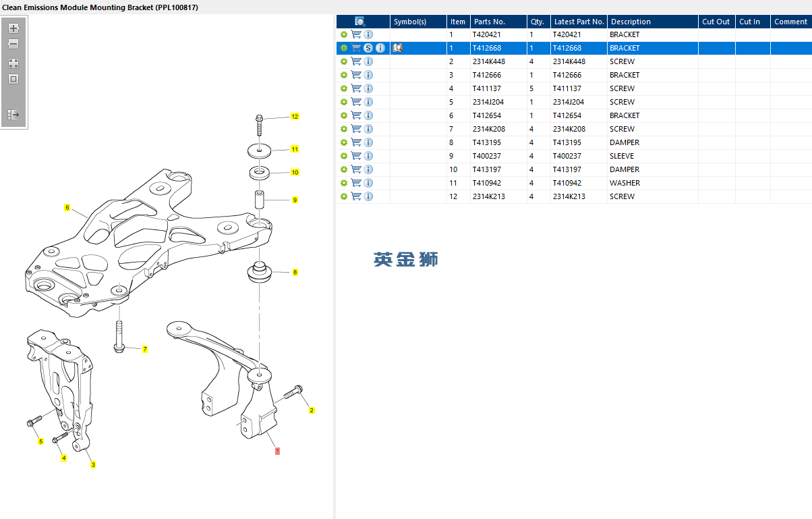
Task: Add T412666 bracket to cart
Action: (356, 75)
